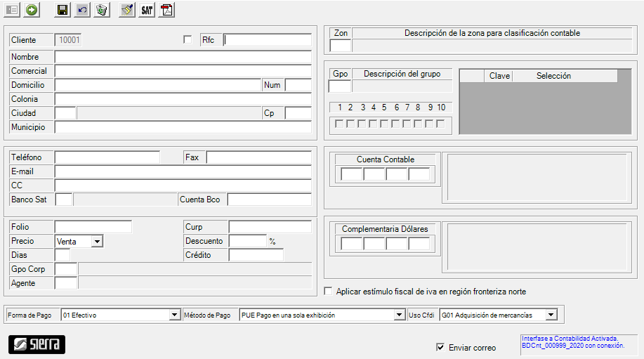The width and height of the screenshot is (644, 359).
Task: Delete the record with the recycle bin icon
Action: (x=102, y=10)
